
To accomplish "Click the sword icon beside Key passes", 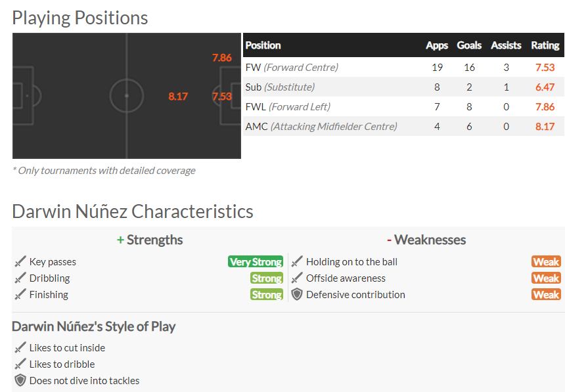I will tap(20, 261).
